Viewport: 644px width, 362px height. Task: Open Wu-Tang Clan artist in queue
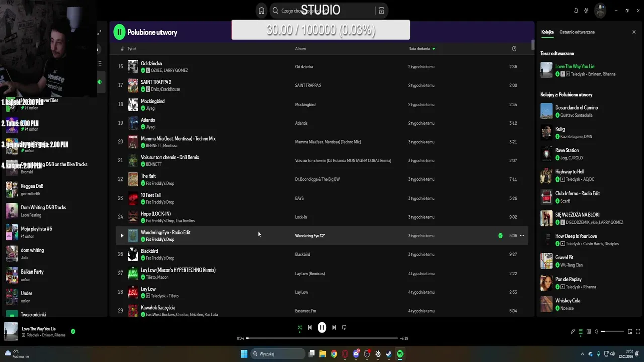point(572,265)
